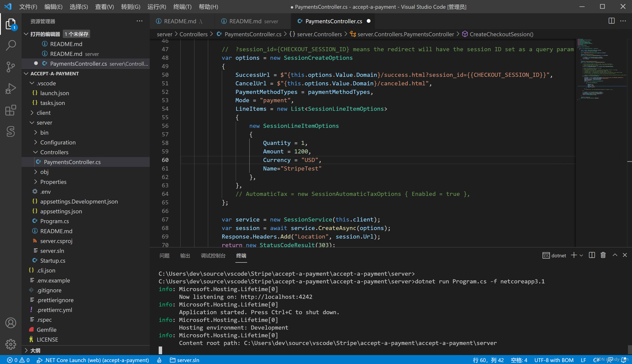Click unsaved dot on PaymentsController.cs tab
632x364 pixels.
(x=368, y=21)
